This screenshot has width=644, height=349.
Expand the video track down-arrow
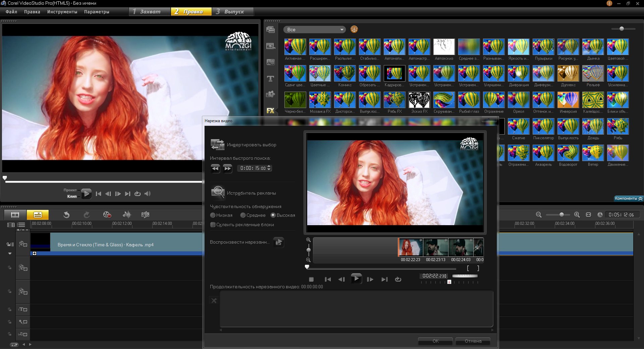click(10, 254)
